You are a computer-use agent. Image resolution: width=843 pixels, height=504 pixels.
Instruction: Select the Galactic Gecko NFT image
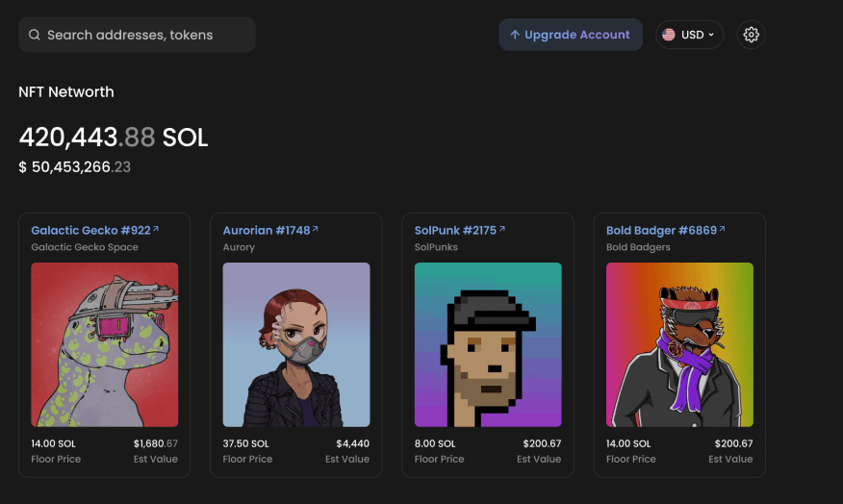point(104,344)
